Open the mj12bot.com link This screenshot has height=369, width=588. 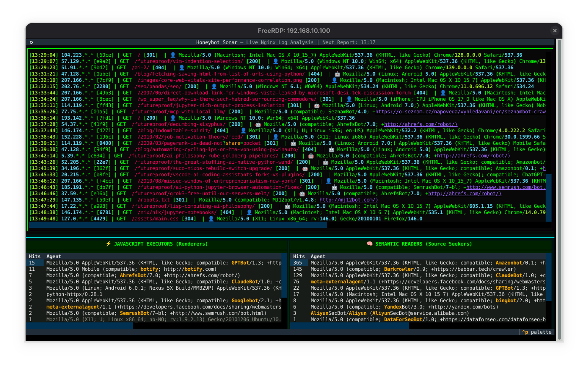(349, 200)
